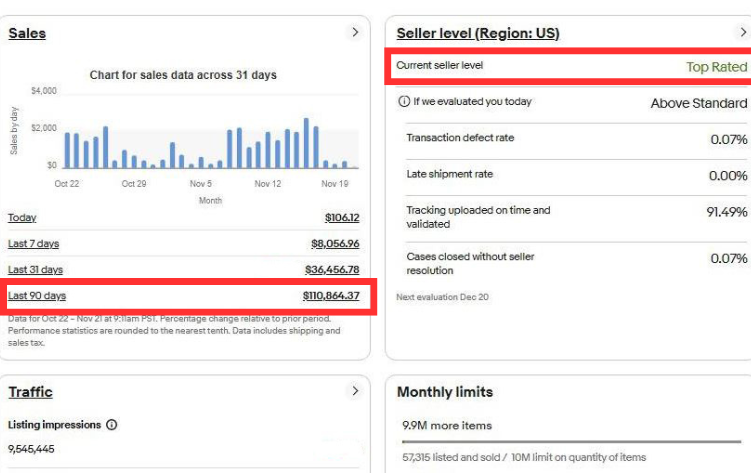Image resolution: width=751 pixels, height=473 pixels.
Task: Select the Last 90 days link
Action: pyautogui.click(x=37, y=296)
